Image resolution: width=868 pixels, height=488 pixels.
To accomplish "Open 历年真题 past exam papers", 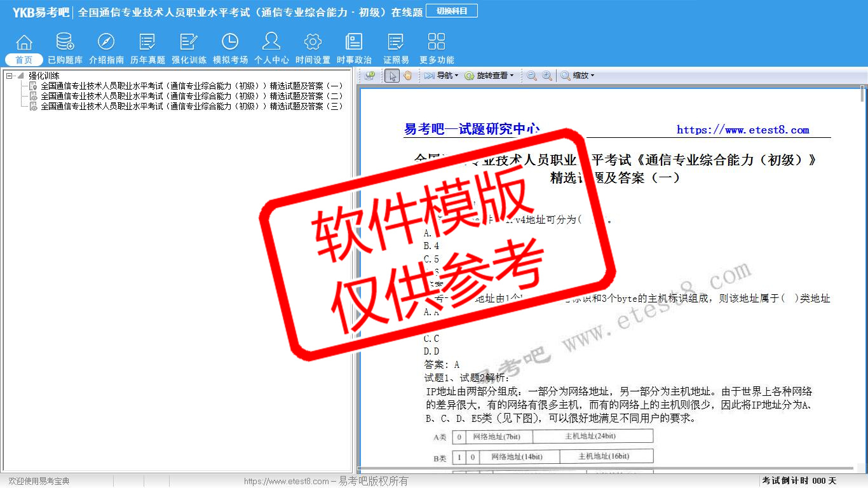I will (147, 49).
